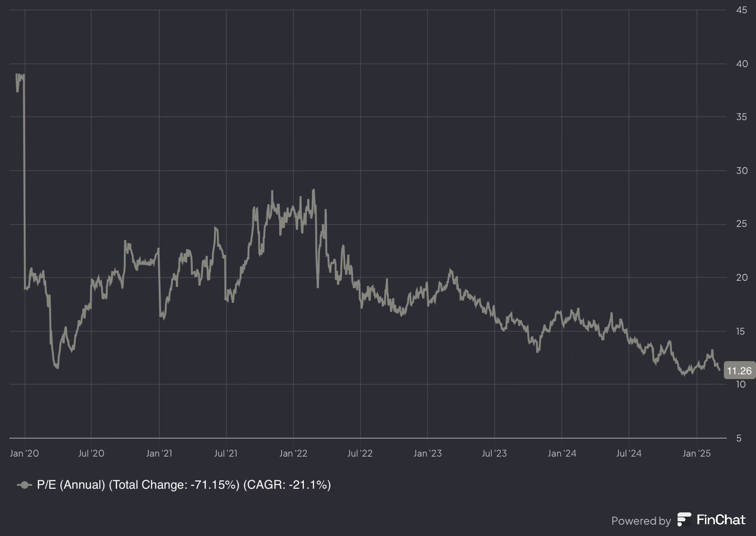
Task: Click the P/E (Annual) legend marker icon
Action: point(24,485)
